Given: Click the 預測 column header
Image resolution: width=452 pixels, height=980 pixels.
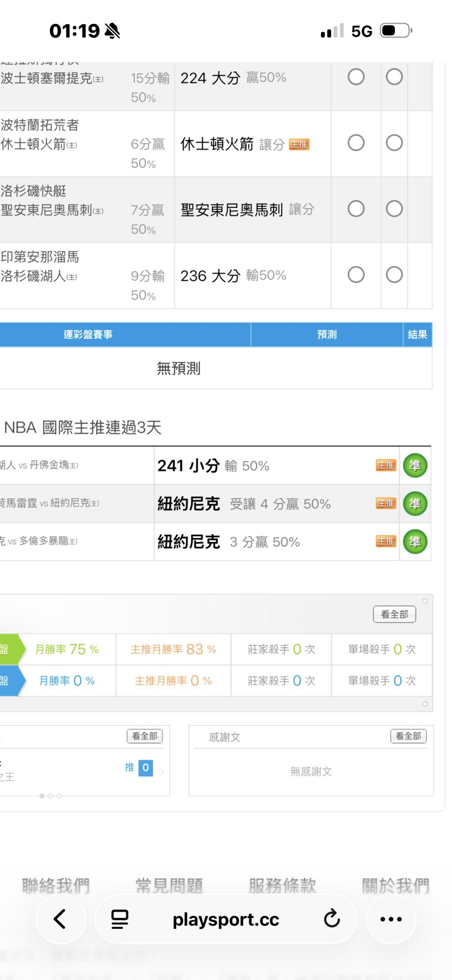Looking at the screenshot, I should pos(326,334).
